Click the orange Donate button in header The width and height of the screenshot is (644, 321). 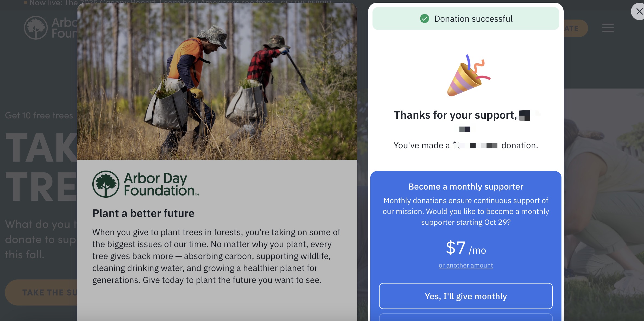(575, 28)
